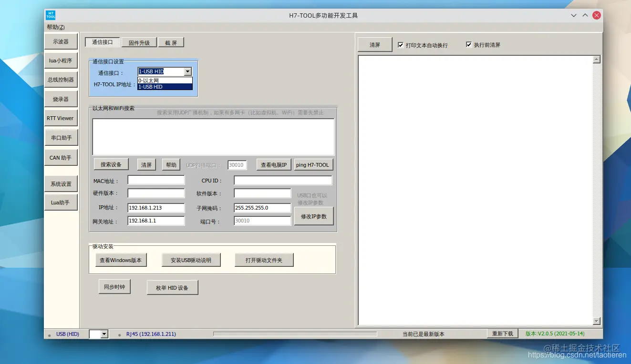Open the 示波器 sidebar page
The height and width of the screenshot is (364, 631).
coord(61,41)
